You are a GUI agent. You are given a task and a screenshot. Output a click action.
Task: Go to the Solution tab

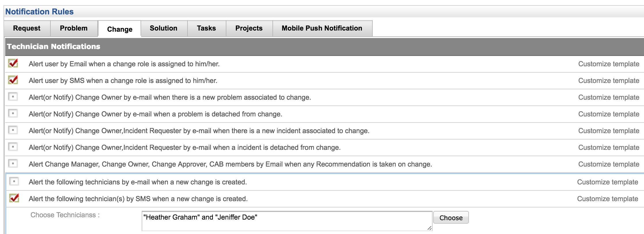click(x=164, y=28)
